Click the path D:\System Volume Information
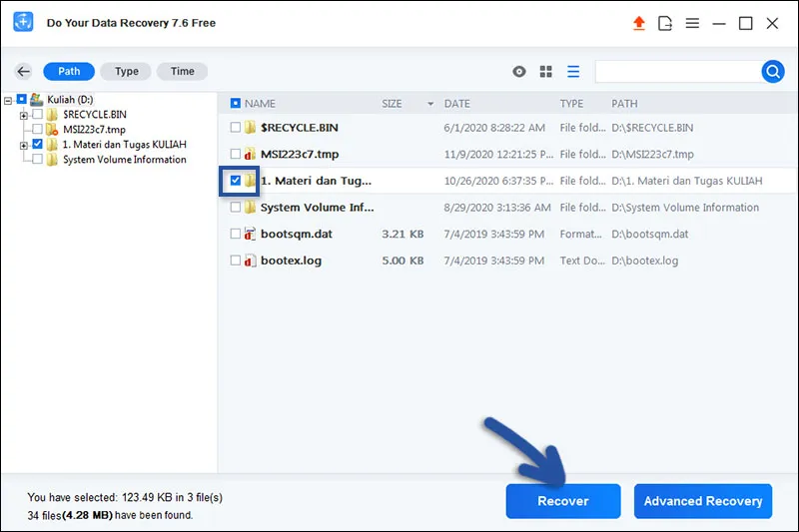 [x=685, y=208]
